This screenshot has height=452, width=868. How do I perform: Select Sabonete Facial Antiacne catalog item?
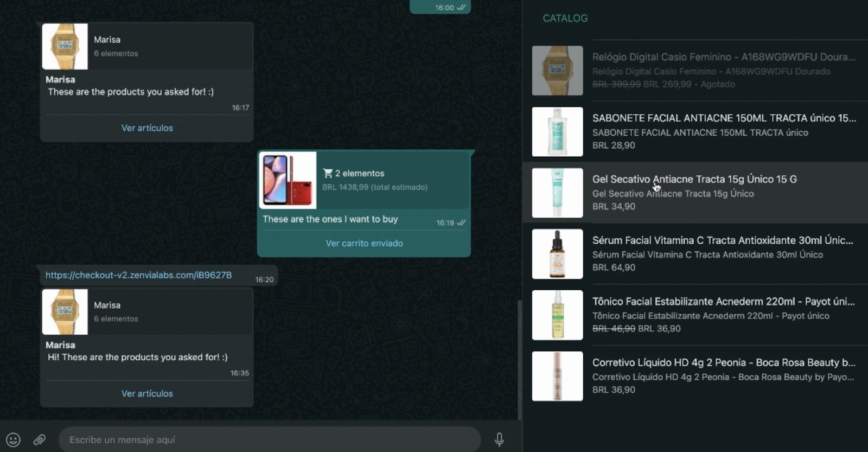695,132
